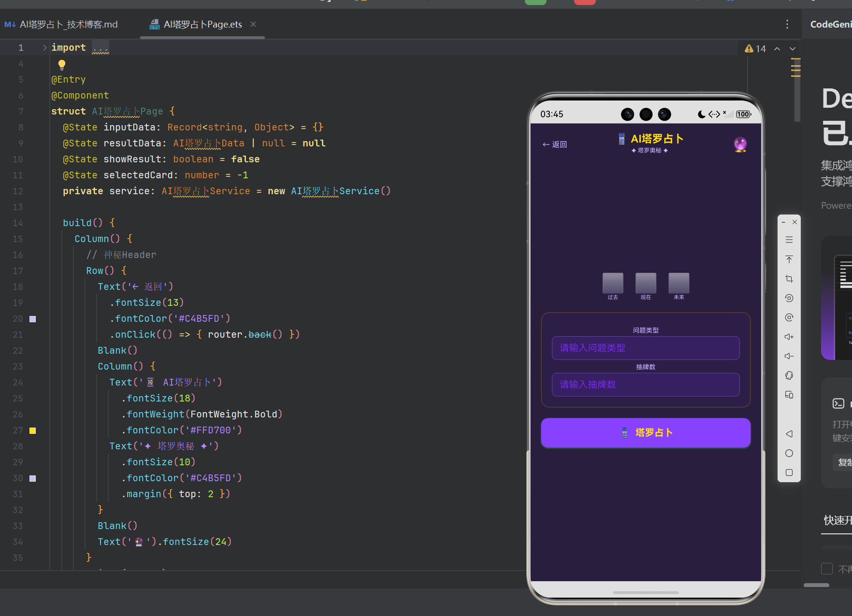Raise emulator volume with speaker-plus icon
The image size is (852, 616).
pos(789,337)
